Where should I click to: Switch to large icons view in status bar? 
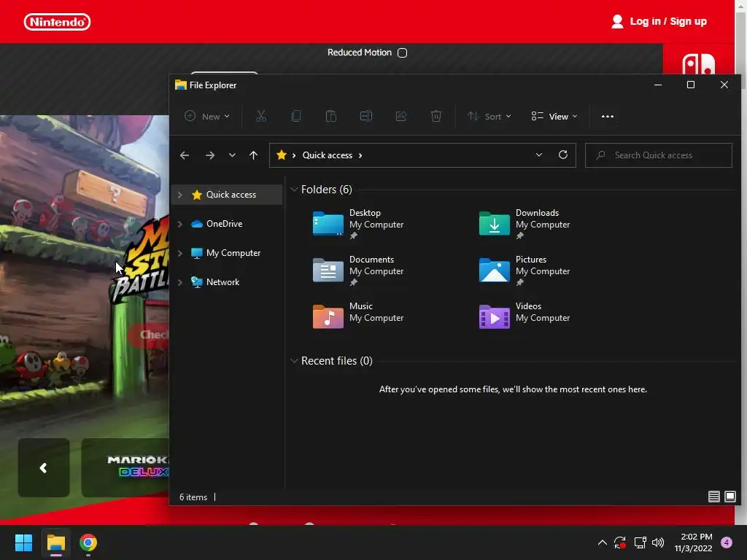click(x=729, y=497)
